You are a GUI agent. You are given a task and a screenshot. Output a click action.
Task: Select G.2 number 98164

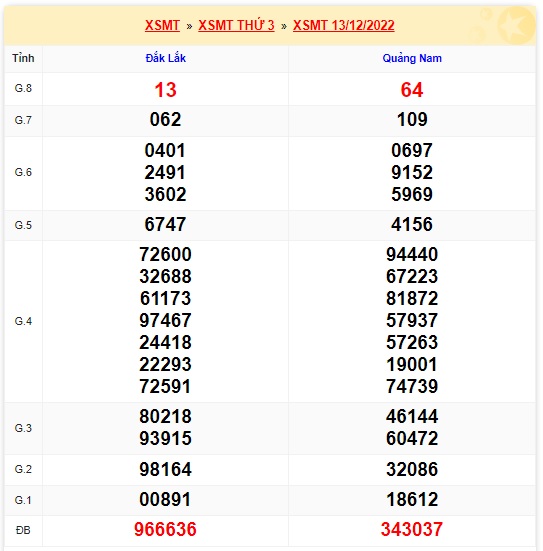166,469
